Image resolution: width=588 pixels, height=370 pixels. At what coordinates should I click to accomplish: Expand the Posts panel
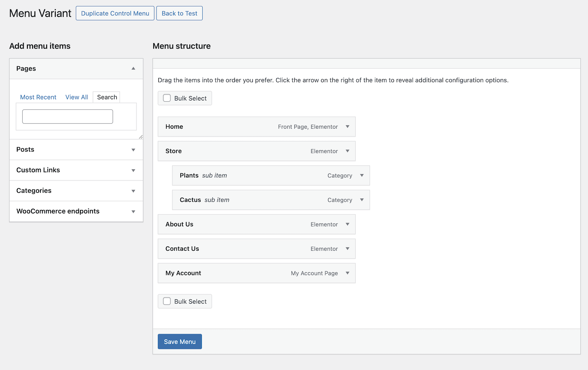coord(133,149)
